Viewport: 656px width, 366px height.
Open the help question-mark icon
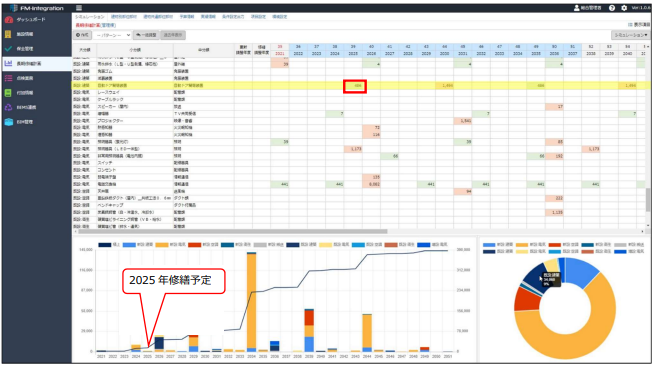pos(612,8)
